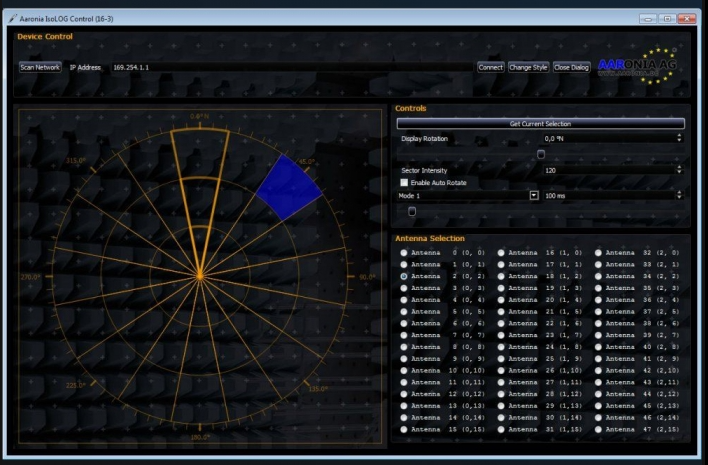Click the blue highlighted sector in compass
Image resolution: width=708 pixels, height=465 pixels.
pyautogui.click(x=289, y=188)
